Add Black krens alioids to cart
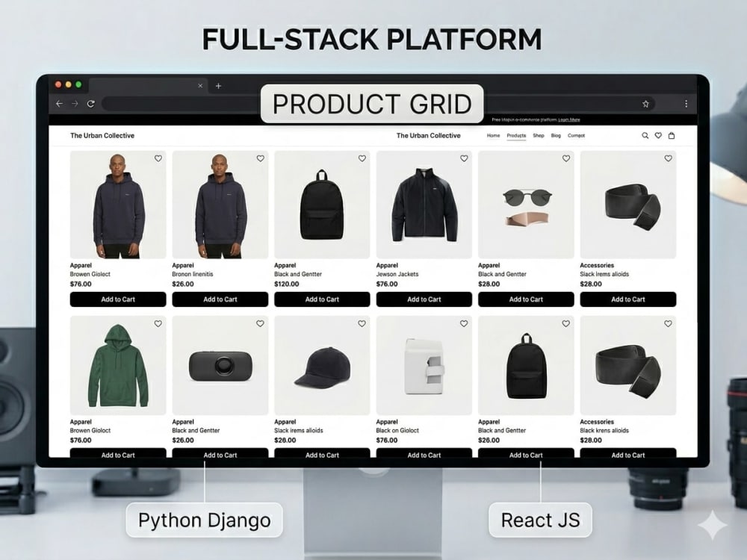The height and width of the screenshot is (560, 747). (628, 453)
